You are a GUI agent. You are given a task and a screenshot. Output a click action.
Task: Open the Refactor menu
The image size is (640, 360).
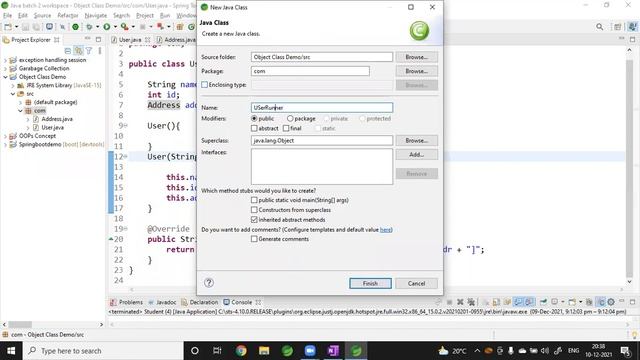[x=68, y=15]
